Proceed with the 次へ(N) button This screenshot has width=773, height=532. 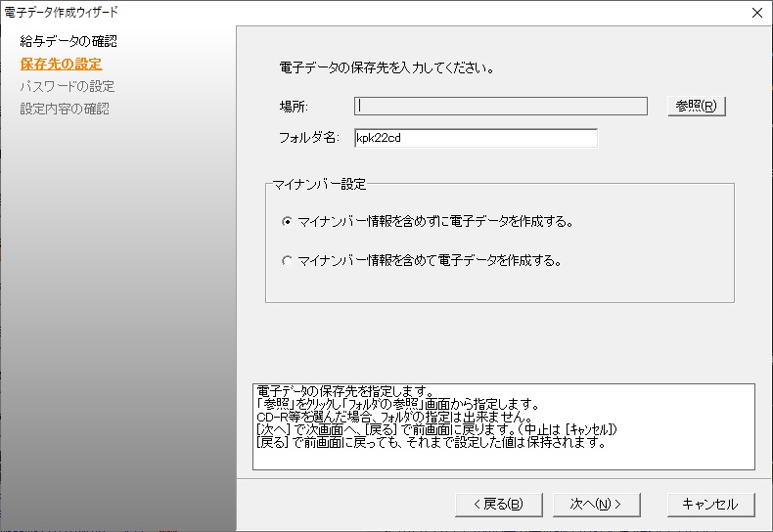596,505
